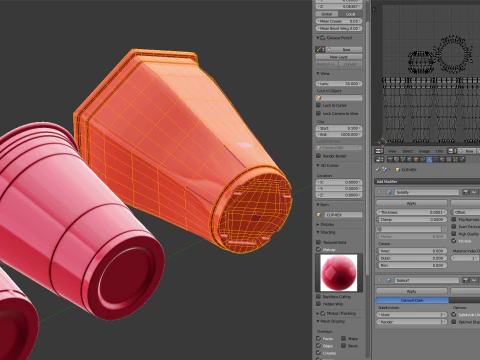This screenshot has height=360, width=480.
Task: Click the object cube icon in Item panel
Action: point(319,215)
